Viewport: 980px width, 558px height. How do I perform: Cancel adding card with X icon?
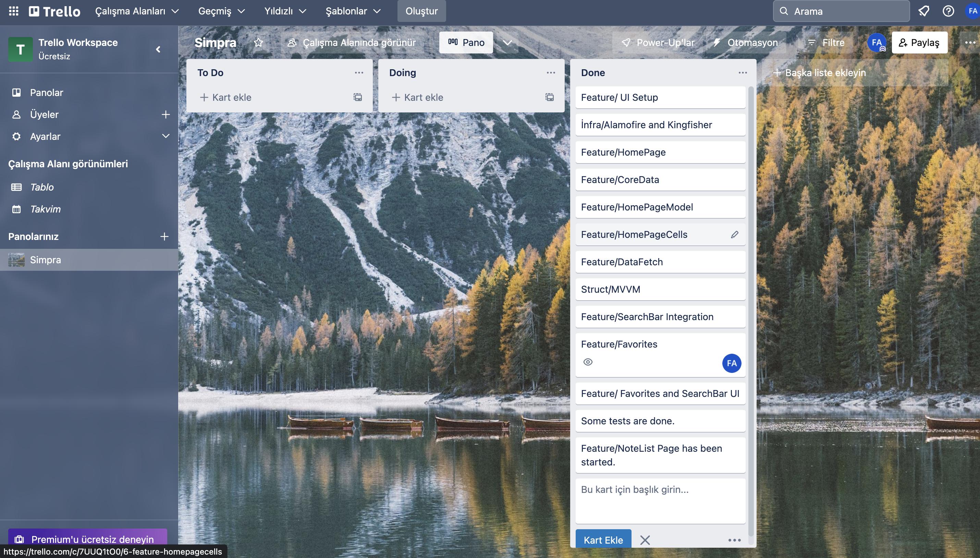(x=645, y=540)
